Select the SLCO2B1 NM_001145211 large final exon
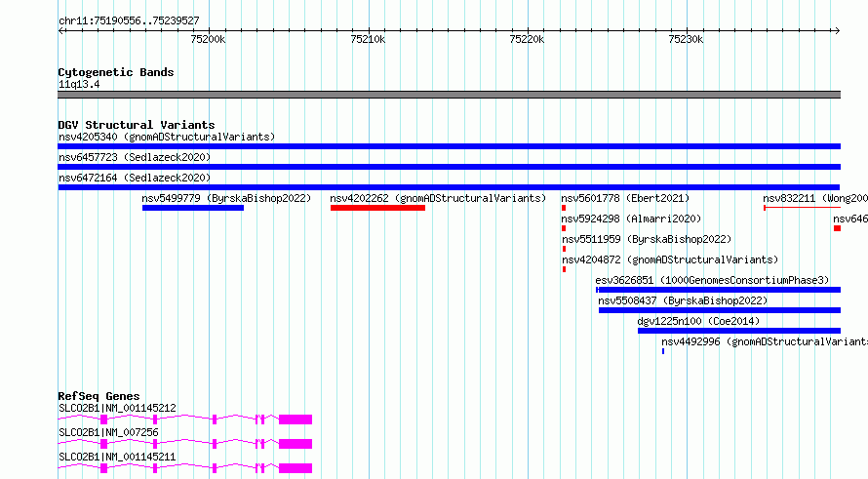This screenshot has height=479, width=868. pyautogui.click(x=296, y=468)
